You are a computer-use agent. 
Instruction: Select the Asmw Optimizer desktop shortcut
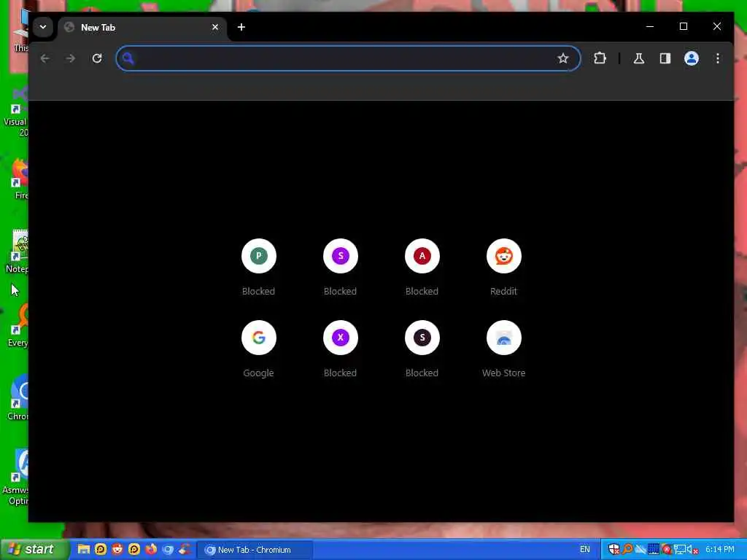[x=15, y=477]
